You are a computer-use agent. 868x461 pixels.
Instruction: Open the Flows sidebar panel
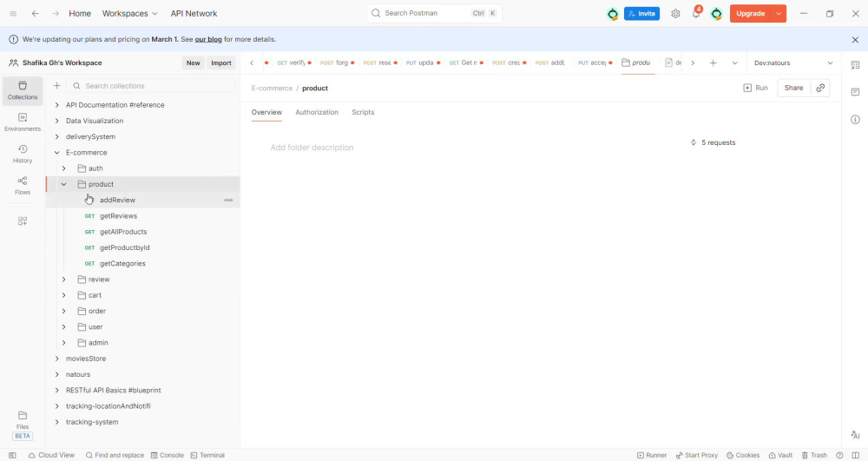tap(23, 186)
